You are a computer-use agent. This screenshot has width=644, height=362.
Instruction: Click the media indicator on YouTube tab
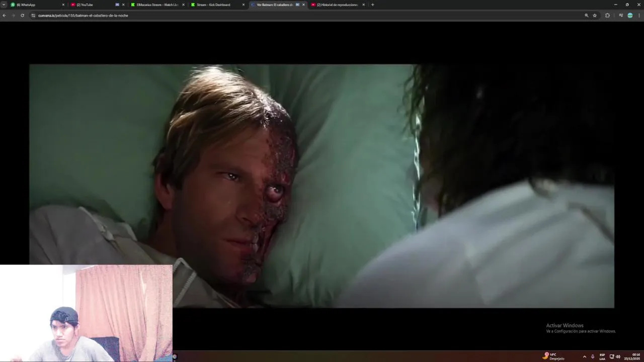click(117, 5)
